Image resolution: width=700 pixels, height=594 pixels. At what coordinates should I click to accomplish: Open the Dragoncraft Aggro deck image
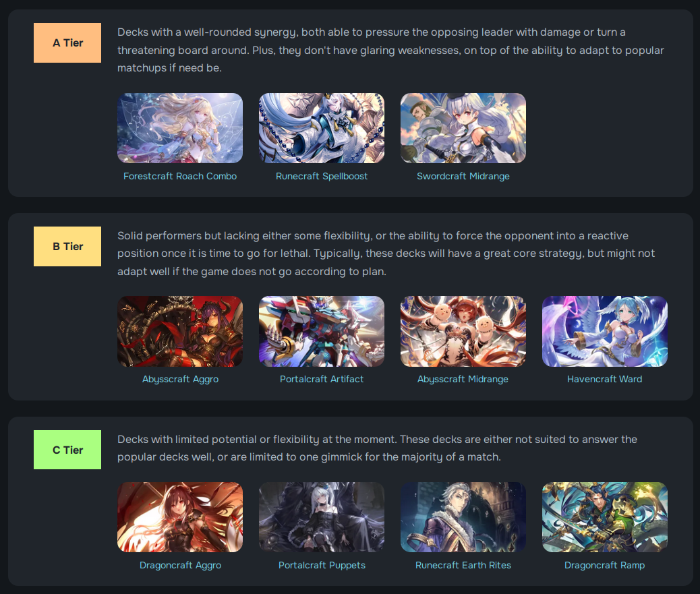click(x=180, y=517)
